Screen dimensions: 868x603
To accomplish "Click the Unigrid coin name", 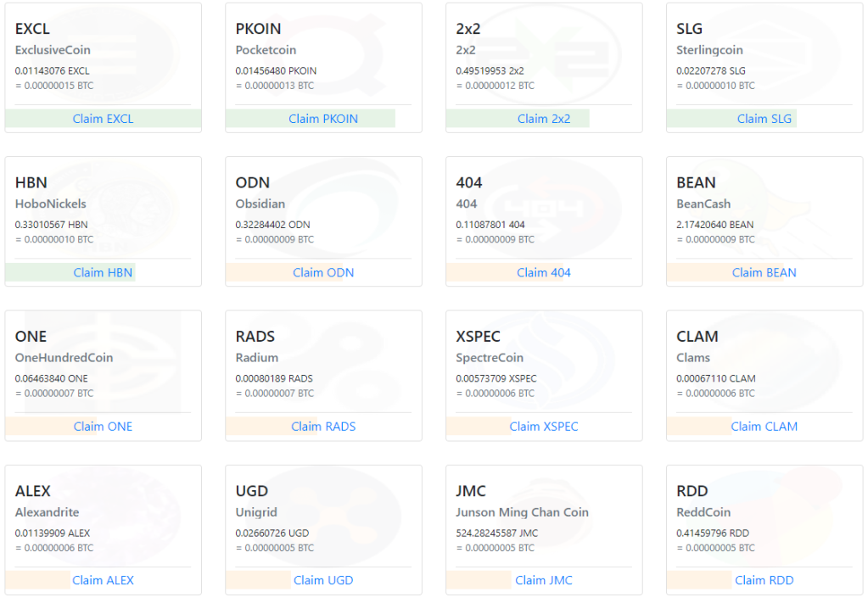I will tap(256, 512).
